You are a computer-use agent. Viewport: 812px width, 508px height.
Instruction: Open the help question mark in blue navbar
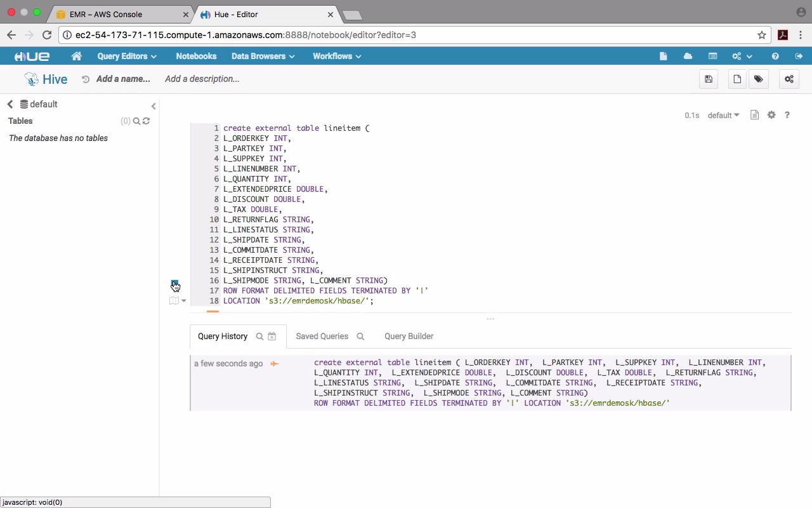[x=775, y=57]
